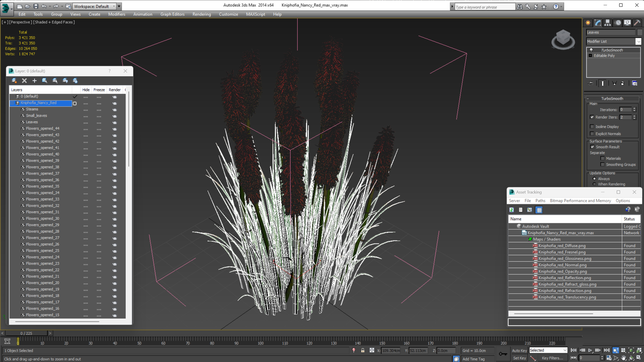Delete highlighted layer with X icon
644x362 pixels.
pyautogui.click(x=24, y=81)
